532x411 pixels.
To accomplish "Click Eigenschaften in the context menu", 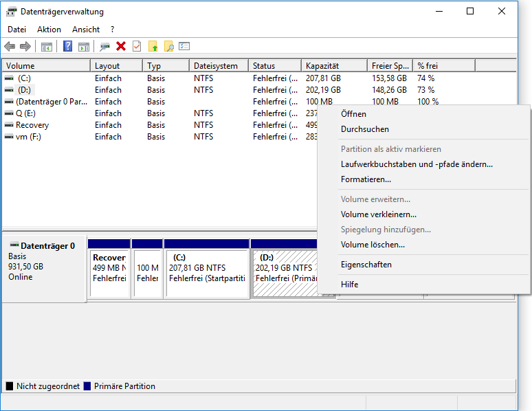I will (366, 265).
